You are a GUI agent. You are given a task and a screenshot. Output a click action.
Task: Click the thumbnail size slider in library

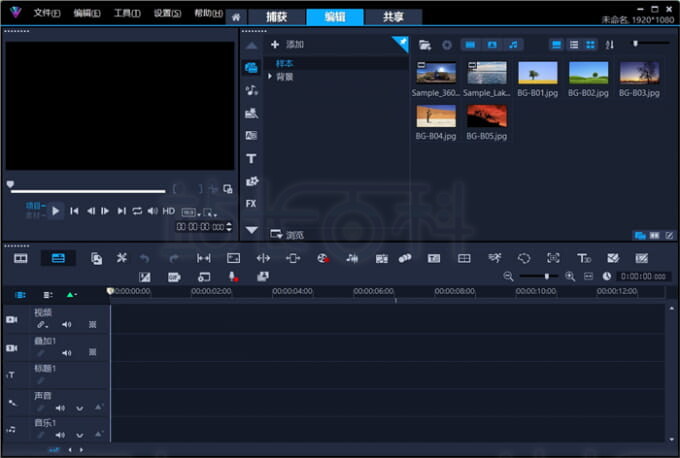click(635, 44)
